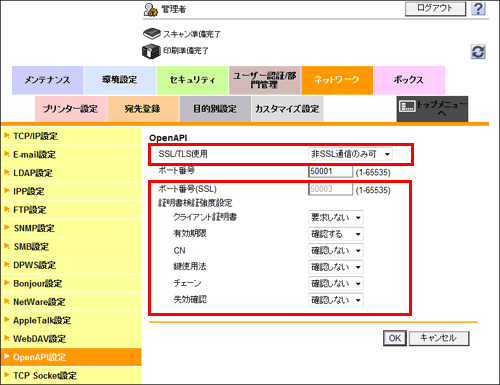Open the 目的別設定 tab
This screenshot has height=385, width=500.
tap(215, 109)
